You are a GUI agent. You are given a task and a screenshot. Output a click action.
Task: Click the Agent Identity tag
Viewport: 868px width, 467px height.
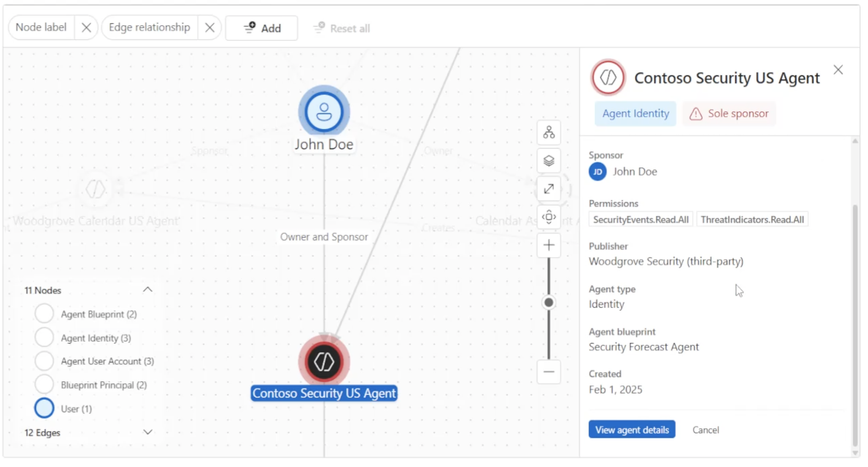635,114
